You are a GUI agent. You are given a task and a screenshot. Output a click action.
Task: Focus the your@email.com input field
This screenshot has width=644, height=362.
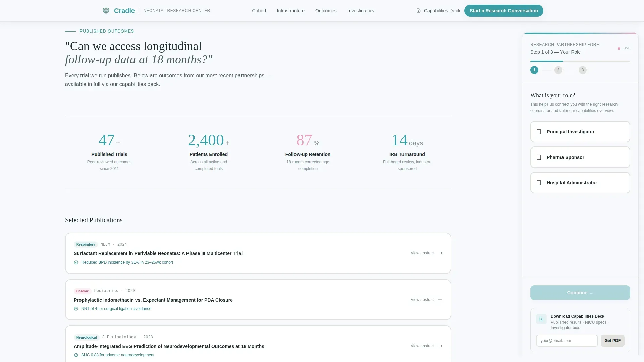coord(567,341)
